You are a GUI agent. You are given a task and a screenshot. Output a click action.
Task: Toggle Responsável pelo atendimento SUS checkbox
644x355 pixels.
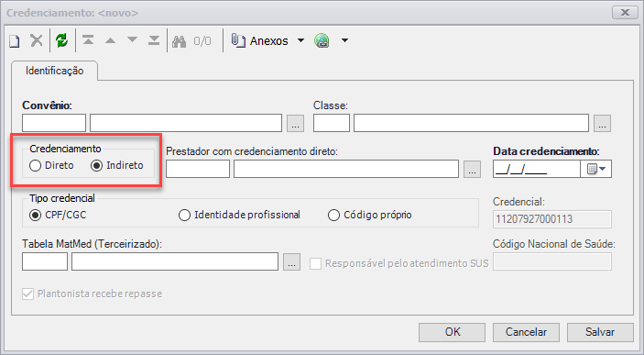point(315,263)
